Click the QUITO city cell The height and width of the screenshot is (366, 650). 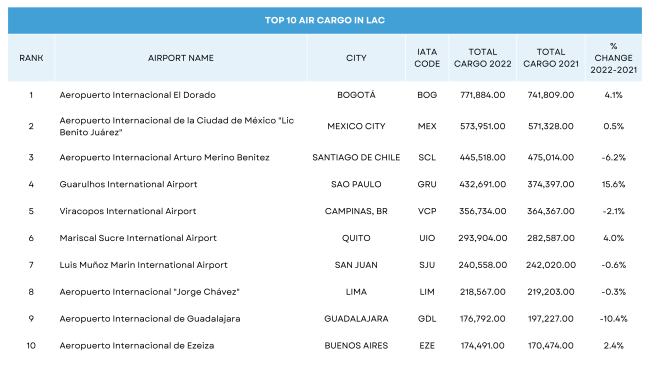pyautogui.click(x=356, y=238)
